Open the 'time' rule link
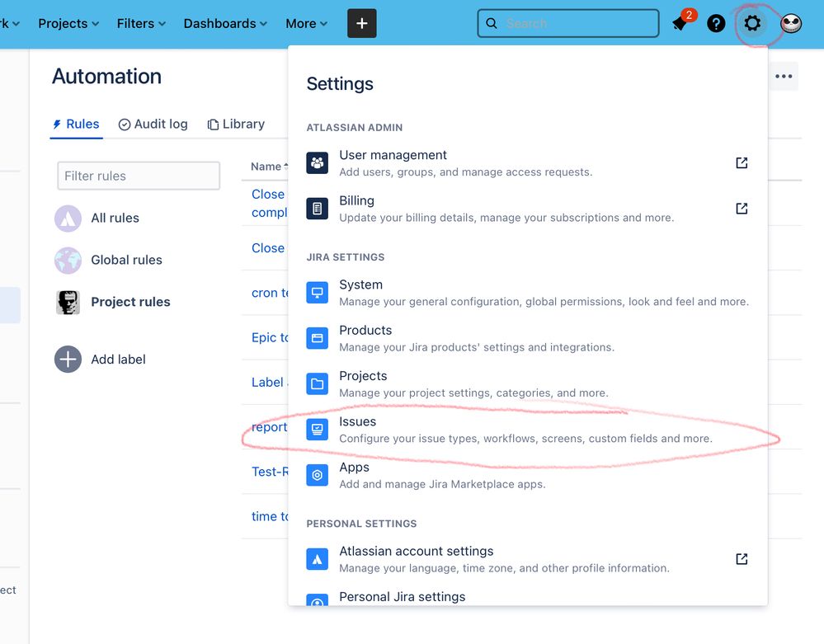824x644 pixels. coord(270,516)
